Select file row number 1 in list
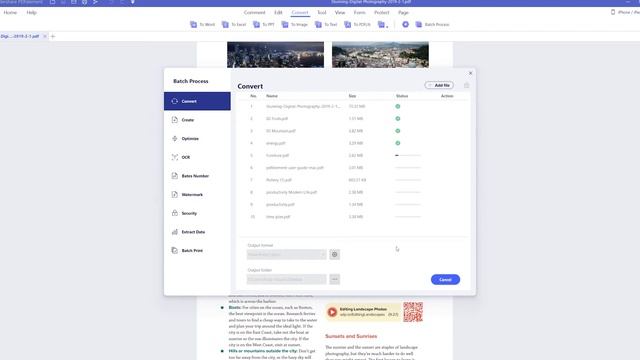This screenshot has height=360, width=640. pos(353,107)
